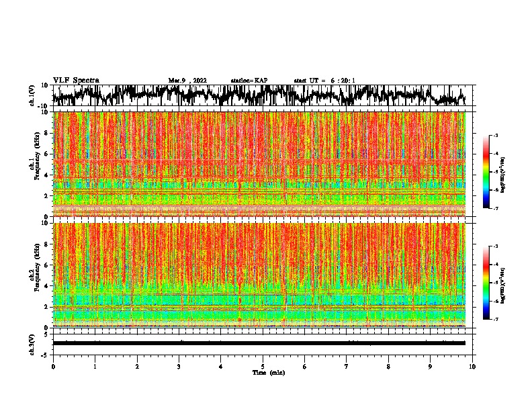Click the "ch.3(V)" axis label

(32, 345)
